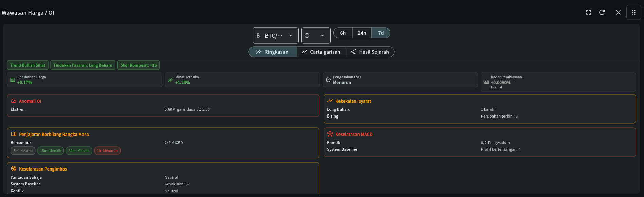Click the Pengesahan CVD check icon
644x197 pixels.
[328, 80]
